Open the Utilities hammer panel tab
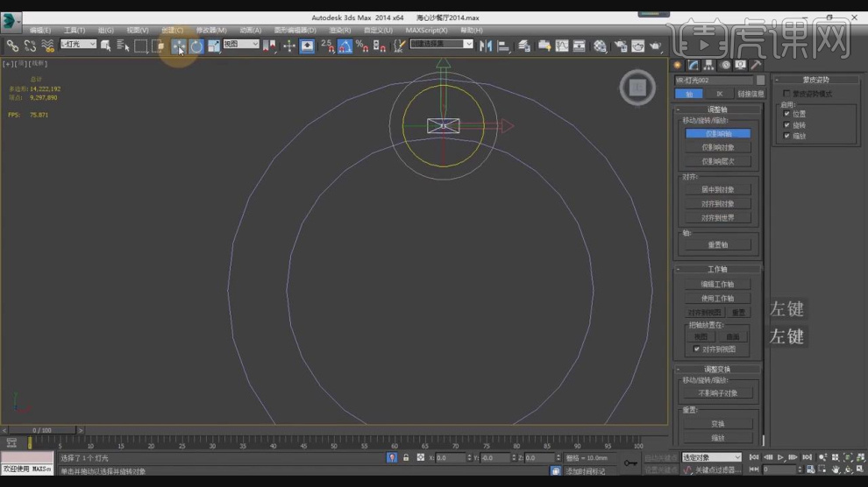Screen dimensions: 868x487 pos(756,65)
